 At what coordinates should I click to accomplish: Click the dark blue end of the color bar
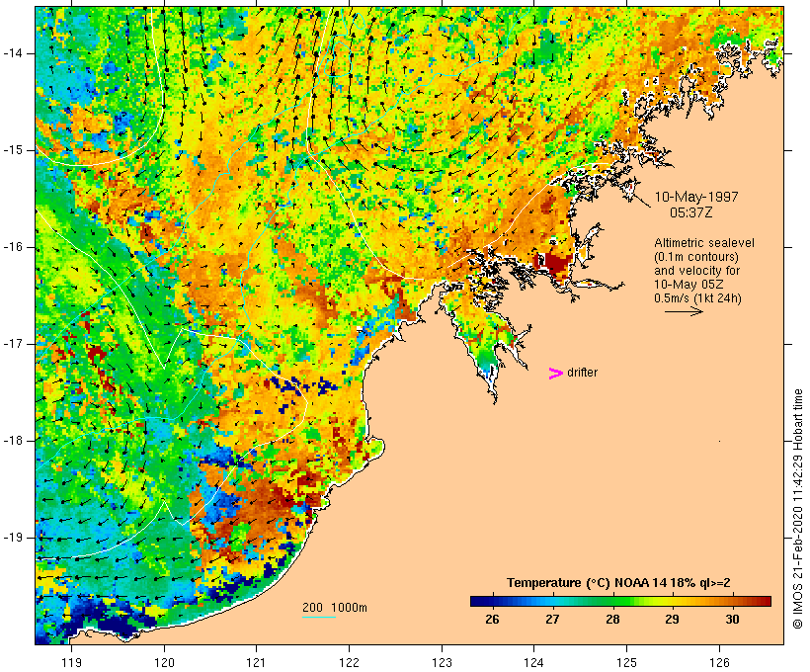coord(478,601)
